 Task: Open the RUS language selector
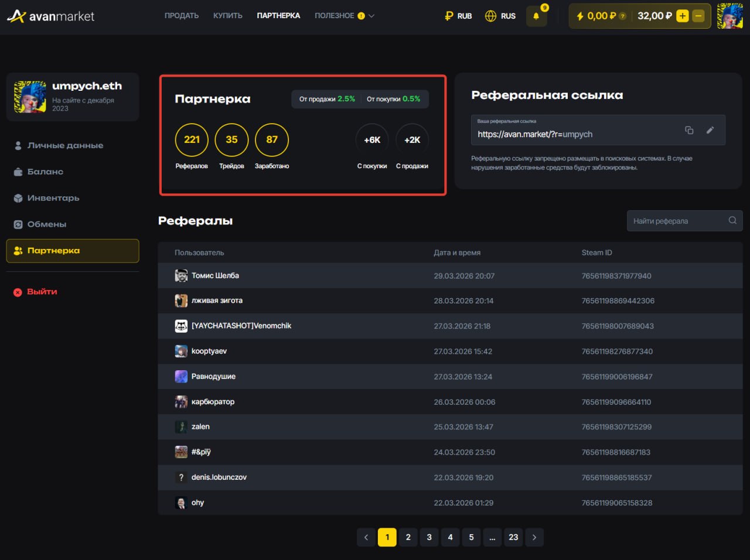pos(500,16)
